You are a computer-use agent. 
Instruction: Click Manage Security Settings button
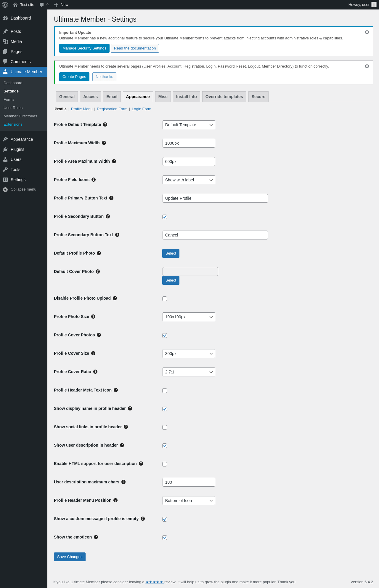[x=84, y=48]
